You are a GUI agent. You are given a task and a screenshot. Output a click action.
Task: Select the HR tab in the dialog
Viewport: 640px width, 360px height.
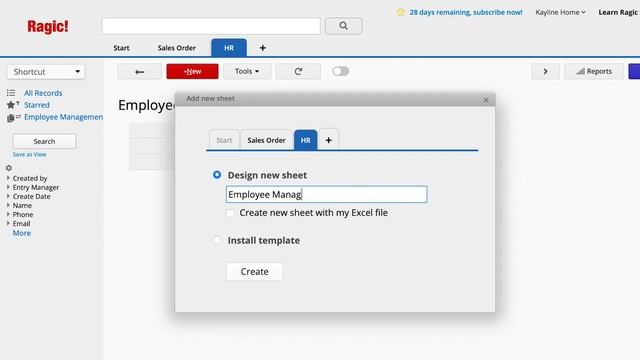click(x=306, y=140)
